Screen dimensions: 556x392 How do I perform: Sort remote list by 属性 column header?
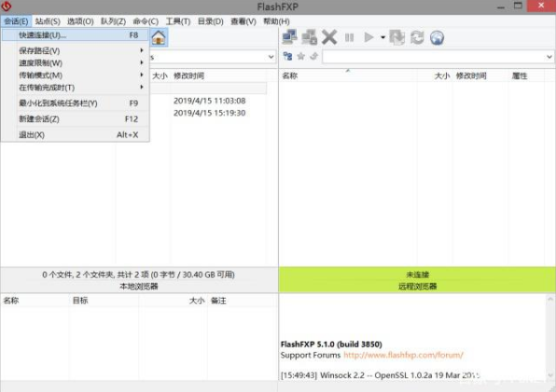[x=526, y=76]
